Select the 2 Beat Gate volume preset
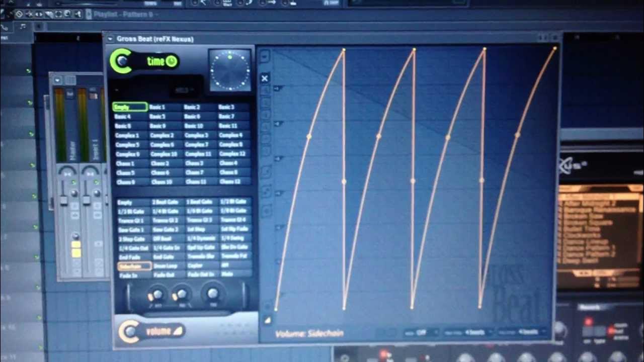The height and width of the screenshot is (362, 644). pos(168,202)
